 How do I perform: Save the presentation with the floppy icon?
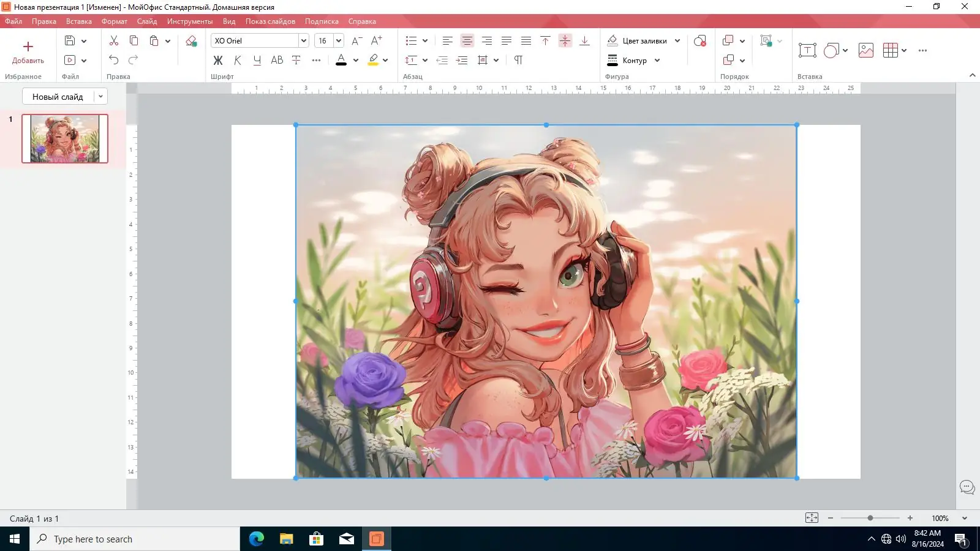(70, 41)
